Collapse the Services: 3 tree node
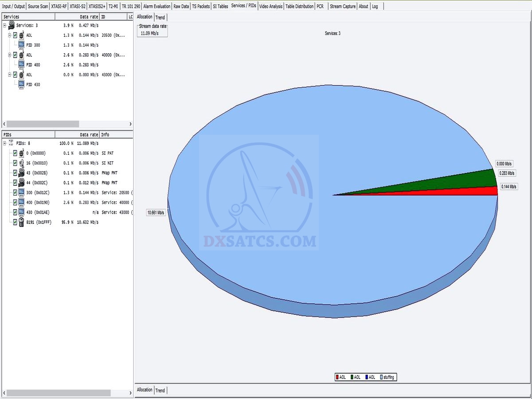Image resolution: width=532 pixels, height=399 pixels. (x=4, y=26)
